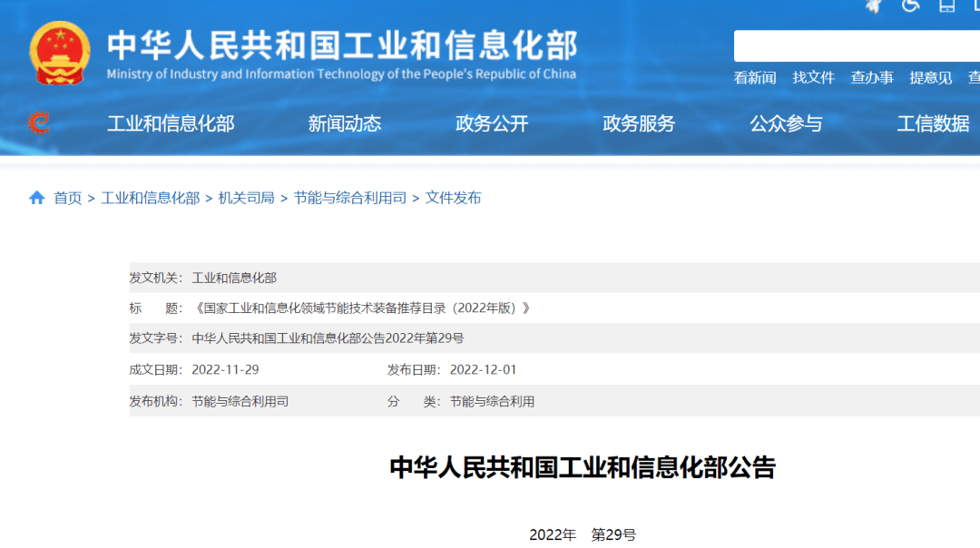The image size is (980, 548).
Task: Expand the 政务服务 navigation dropdown
Action: [x=638, y=124]
